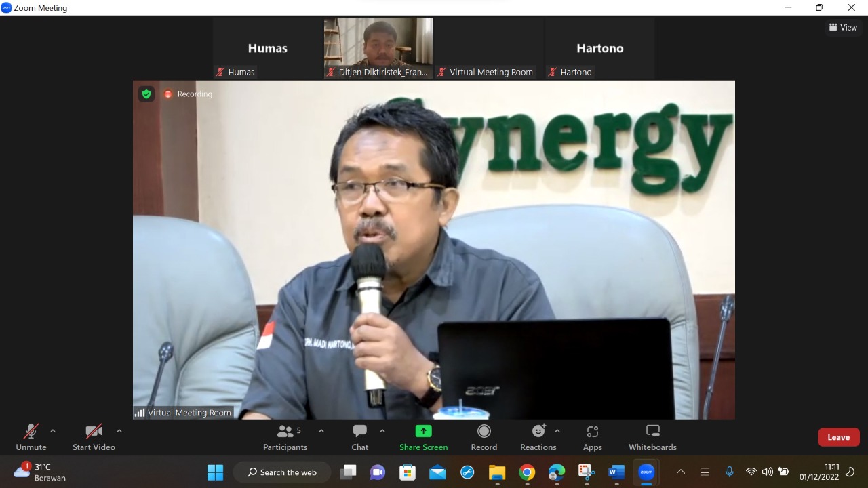Select the Ditjen Diktiristek participant video thumbnail

[x=378, y=47]
